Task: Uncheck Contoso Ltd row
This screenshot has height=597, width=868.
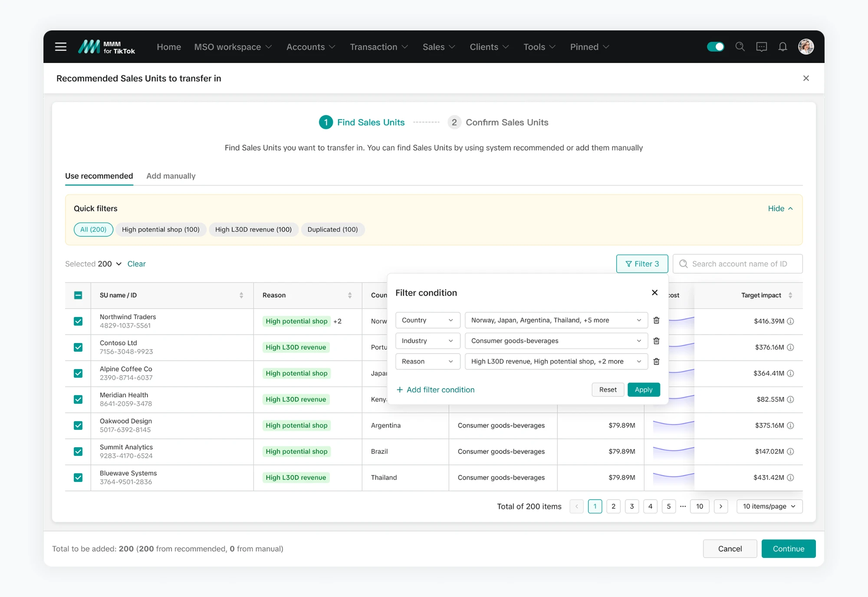Action: click(78, 347)
